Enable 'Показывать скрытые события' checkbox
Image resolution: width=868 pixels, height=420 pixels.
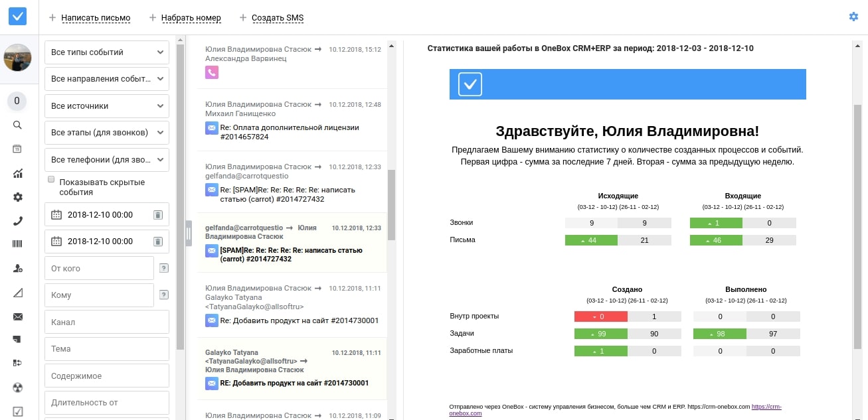(x=52, y=180)
